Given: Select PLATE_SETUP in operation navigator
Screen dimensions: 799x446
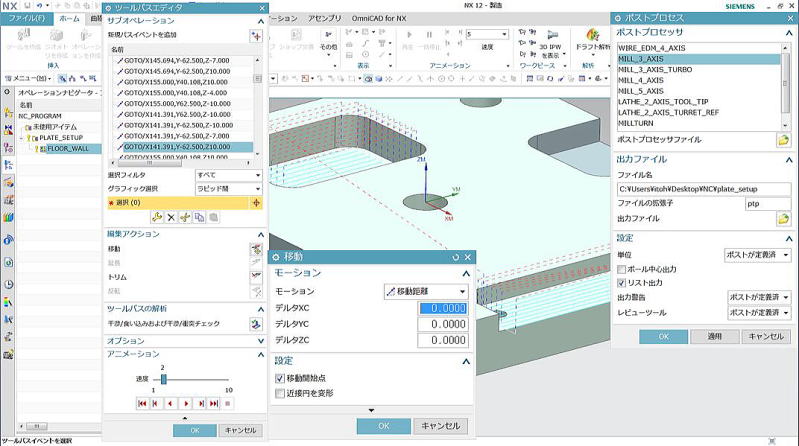Looking at the screenshot, I should click(x=60, y=138).
